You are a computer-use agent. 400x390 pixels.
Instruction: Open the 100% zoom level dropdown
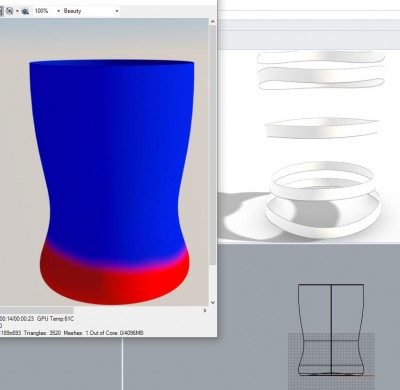pyautogui.click(x=47, y=11)
